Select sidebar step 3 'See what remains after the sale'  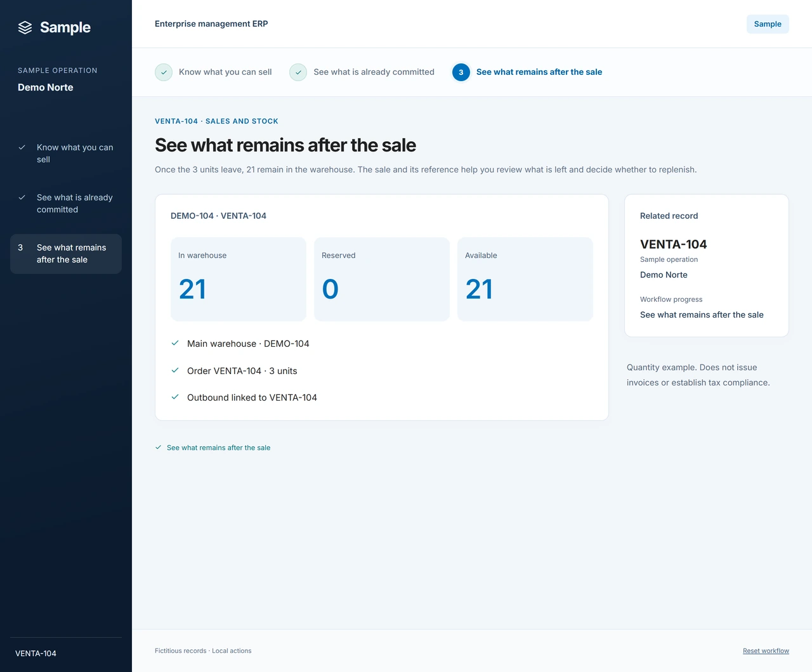[x=66, y=254]
